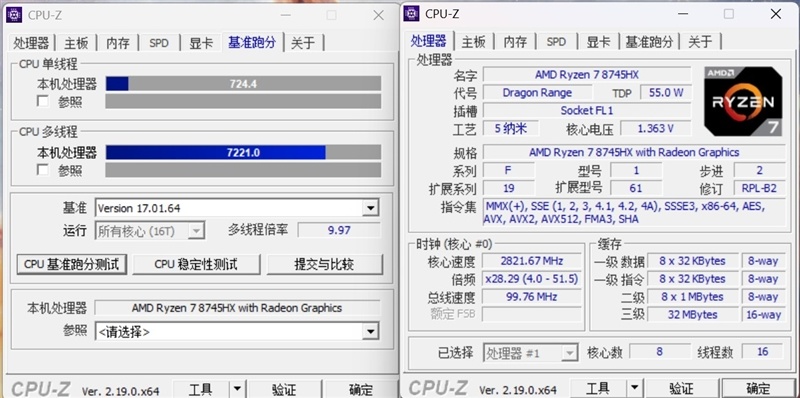This screenshot has height=398, width=800.
Task: Switch to 内存 tab in left window
Action: click(118, 43)
